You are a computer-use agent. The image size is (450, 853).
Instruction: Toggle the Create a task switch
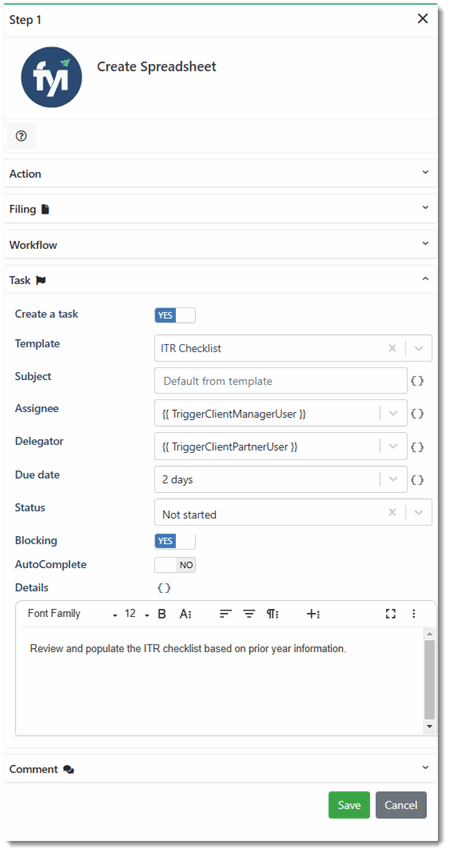[175, 316]
